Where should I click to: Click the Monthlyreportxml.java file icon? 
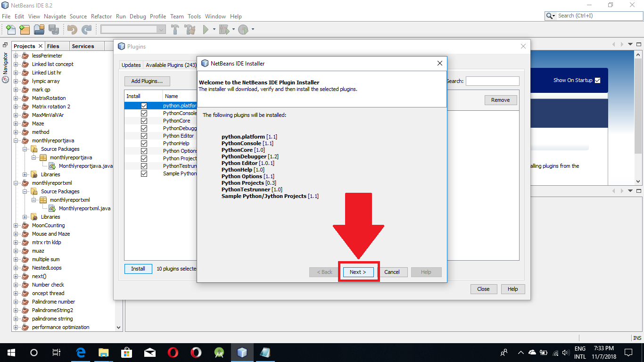pos(52,208)
